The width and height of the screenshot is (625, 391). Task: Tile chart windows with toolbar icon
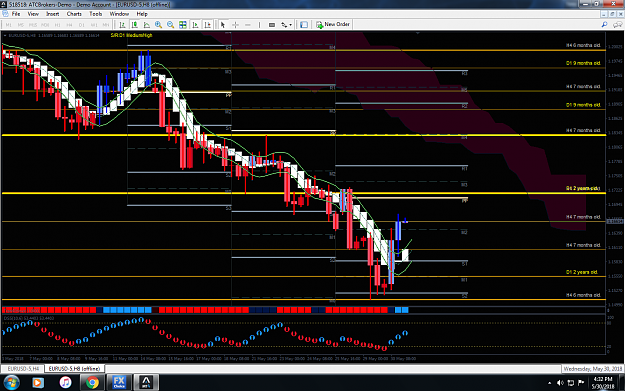click(x=183, y=25)
